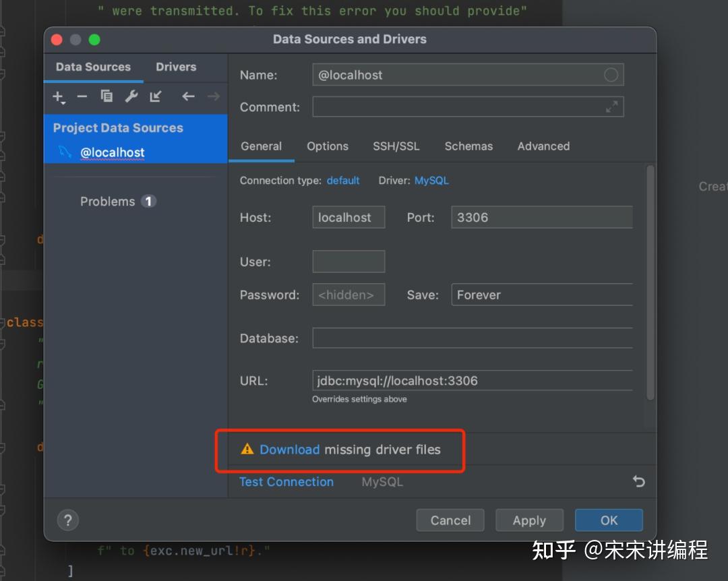Open the Save duration dropdown showing Forever
Viewport: 728px width, 581px height.
(541, 295)
